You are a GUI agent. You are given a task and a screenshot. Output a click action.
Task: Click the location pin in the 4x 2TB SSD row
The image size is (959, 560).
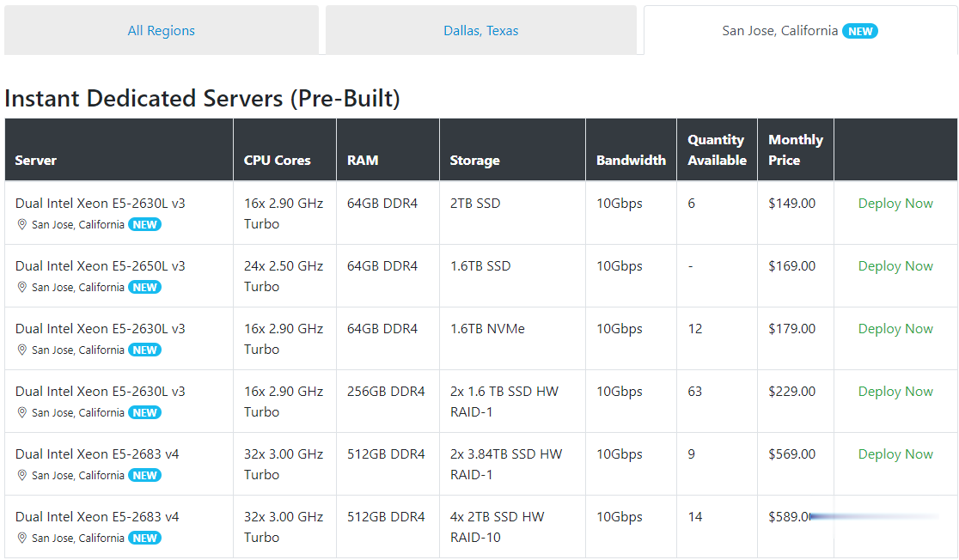click(22, 538)
